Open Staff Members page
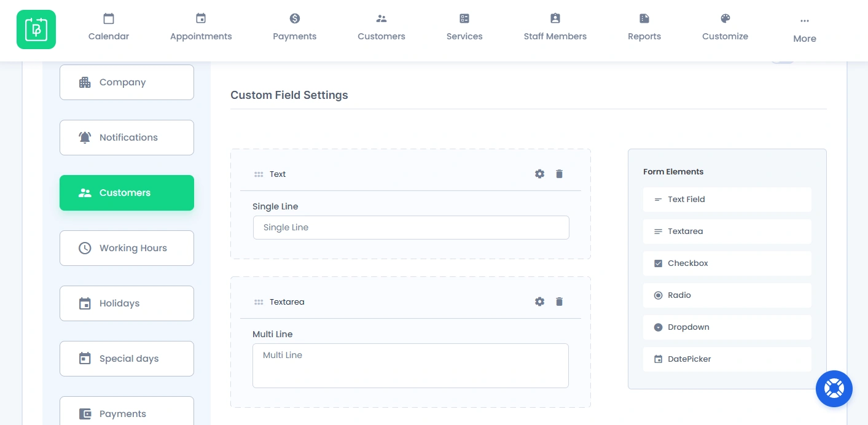Viewport: 868px width, 425px height. [555, 28]
